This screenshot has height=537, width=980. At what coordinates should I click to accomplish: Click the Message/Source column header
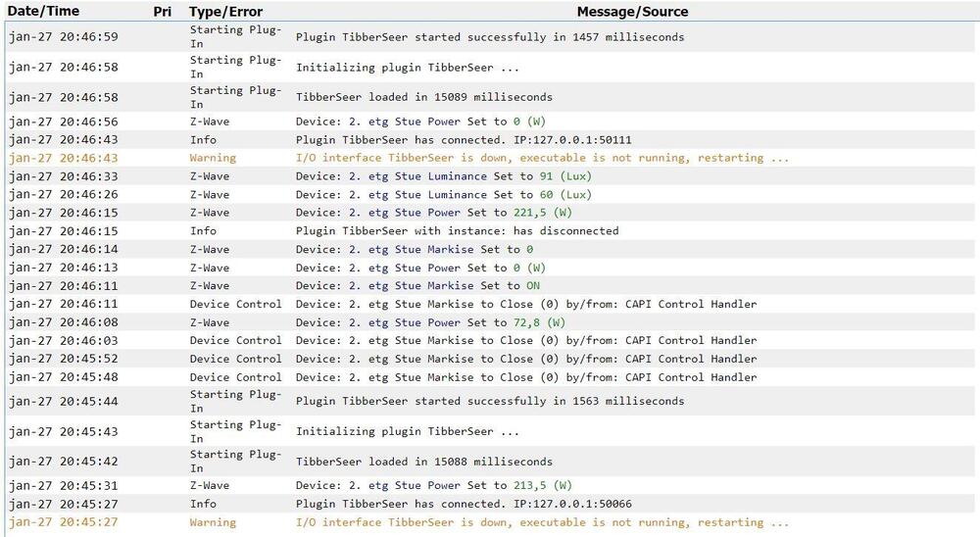point(632,12)
